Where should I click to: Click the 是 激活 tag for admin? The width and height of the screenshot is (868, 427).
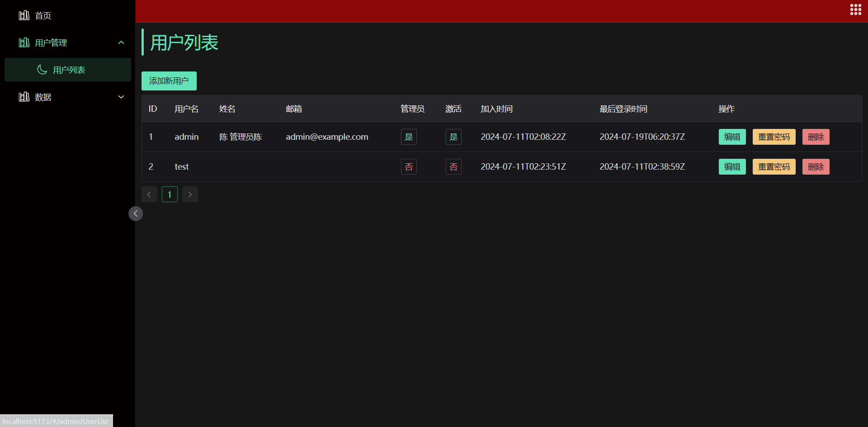[x=453, y=137]
